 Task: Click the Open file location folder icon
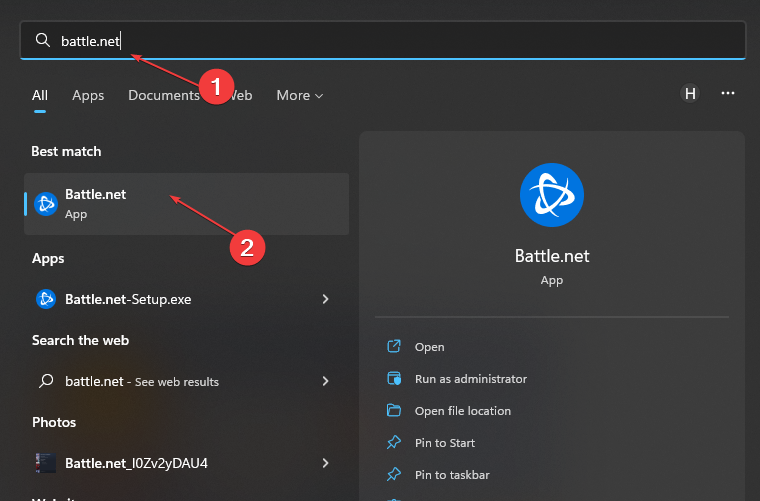[394, 410]
